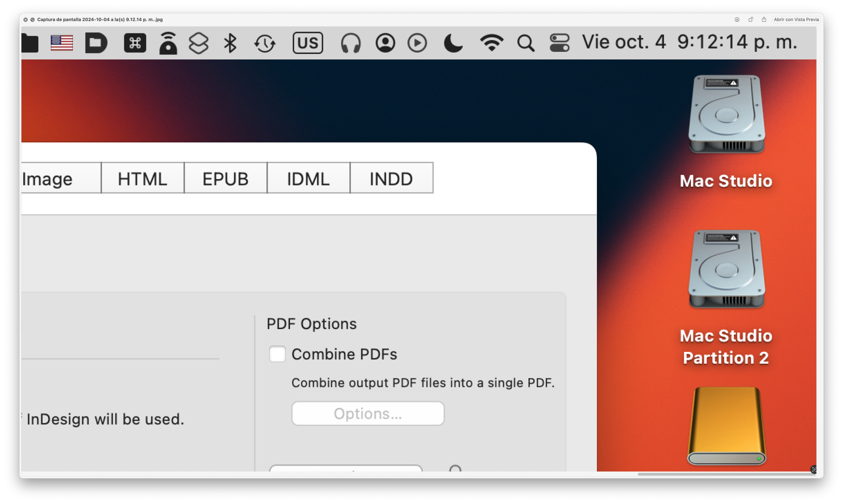Click the user account icon
The height and width of the screenshot is (504, 843).
tap(385, 43)
